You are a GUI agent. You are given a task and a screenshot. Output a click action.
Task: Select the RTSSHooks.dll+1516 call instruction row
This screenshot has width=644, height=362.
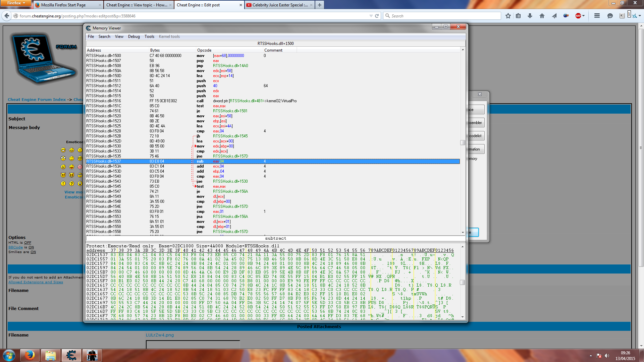273,101
